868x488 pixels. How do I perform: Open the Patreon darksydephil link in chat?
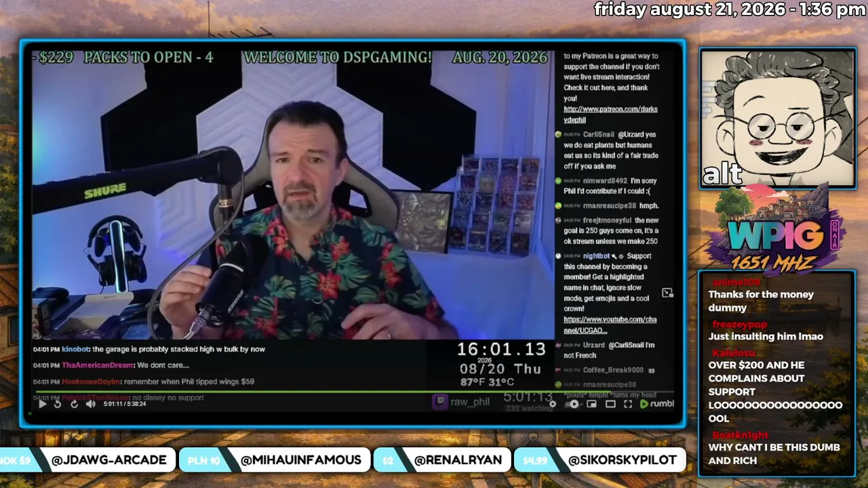610,115
